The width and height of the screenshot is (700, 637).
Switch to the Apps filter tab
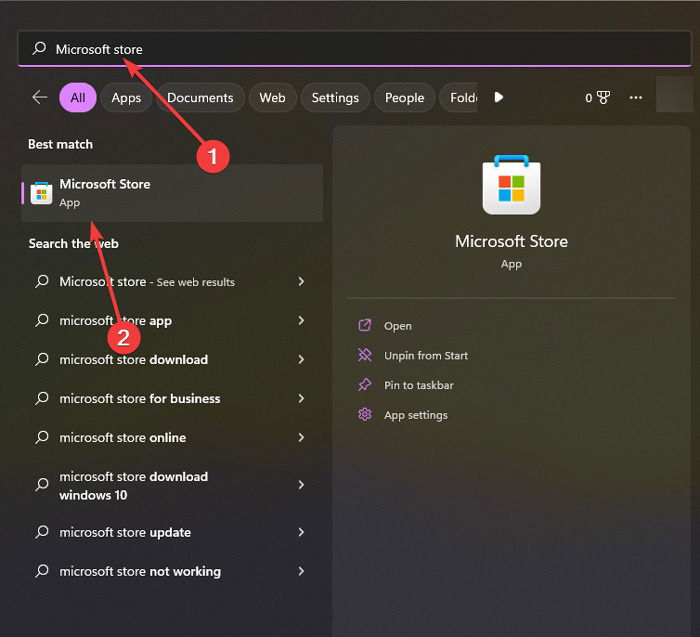coord(126,97)
